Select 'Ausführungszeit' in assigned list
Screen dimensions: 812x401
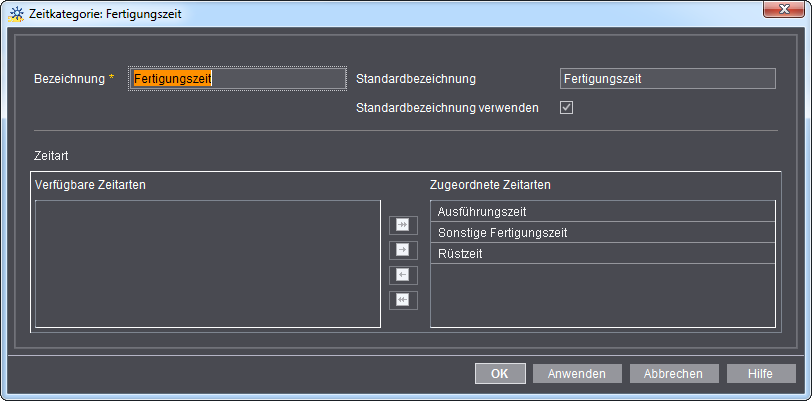click(602, 211)
